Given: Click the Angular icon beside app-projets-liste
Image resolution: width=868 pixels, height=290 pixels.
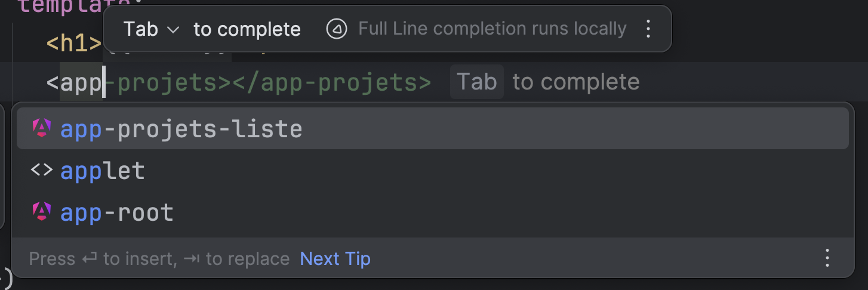Looking at the screenshot, I should (x=41, y=128).
